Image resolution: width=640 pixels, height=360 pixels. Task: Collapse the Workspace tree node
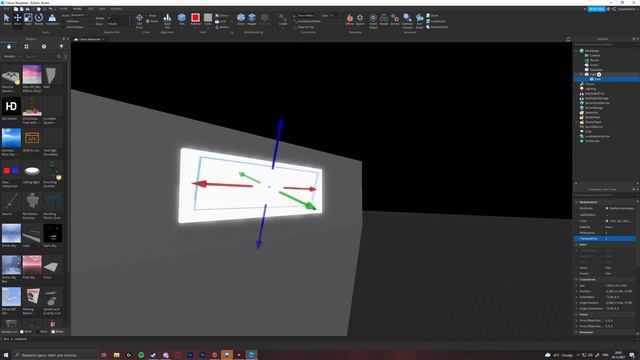pyautogui.click(x=576, y=51)
